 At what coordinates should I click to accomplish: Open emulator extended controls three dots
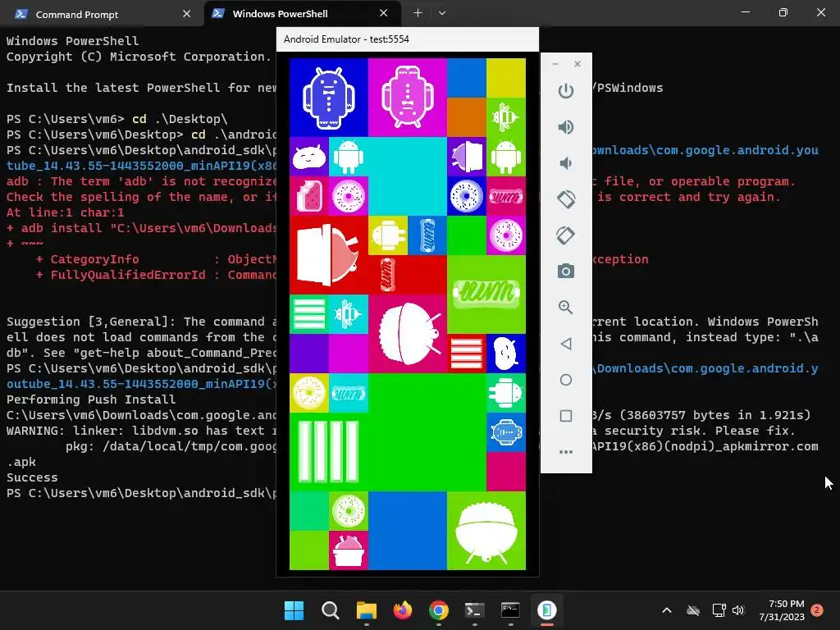coord(566,452)
